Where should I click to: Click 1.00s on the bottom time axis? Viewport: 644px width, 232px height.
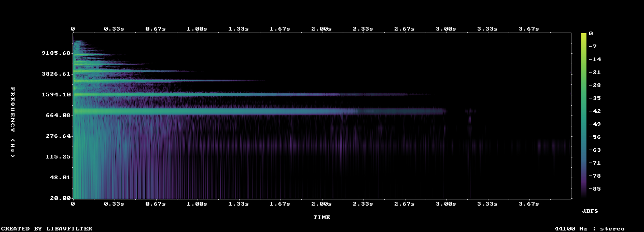(197, 205)
